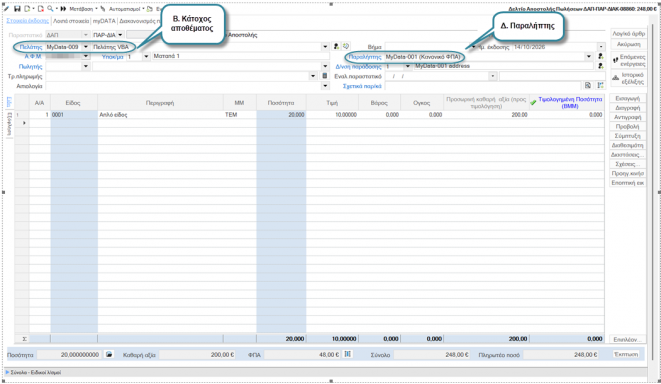Open the Πελάτης code MyData-009 dropdown arrow
This screenshot has height=384, width=661.
86,47
